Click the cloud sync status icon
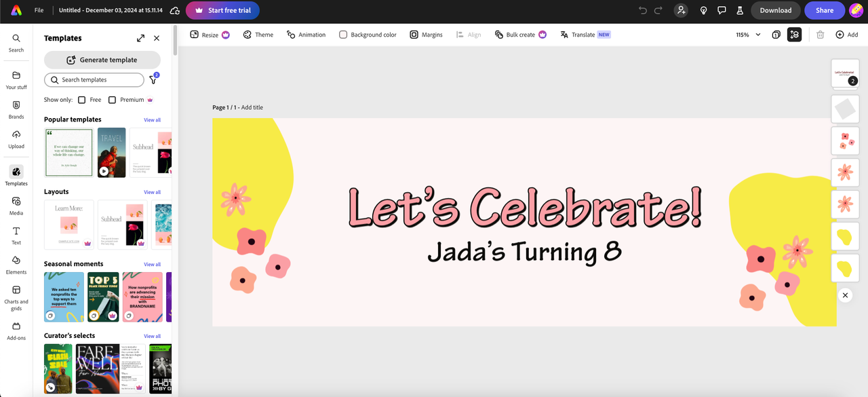868x397 pixels. 175,10
